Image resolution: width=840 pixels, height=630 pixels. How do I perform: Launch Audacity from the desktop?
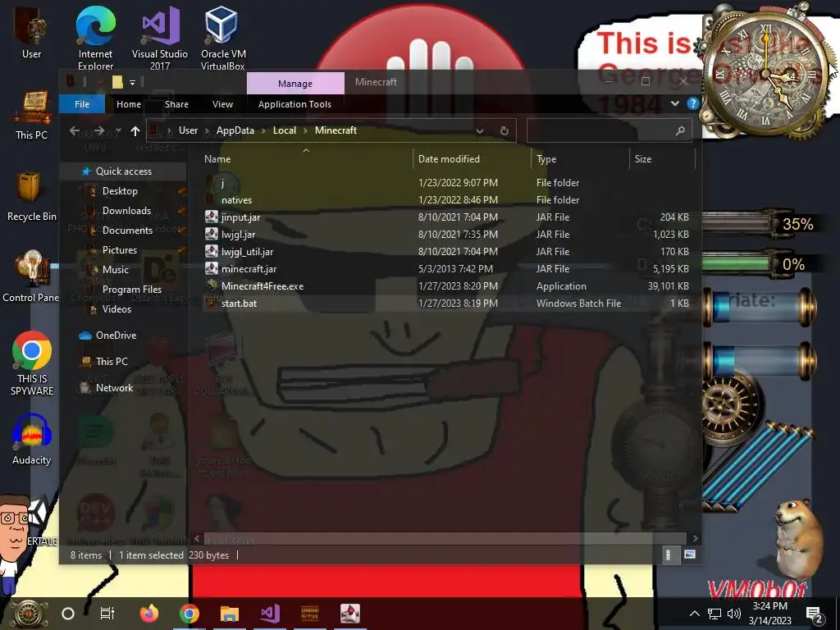pyautogui.click(x=32, y=440)
